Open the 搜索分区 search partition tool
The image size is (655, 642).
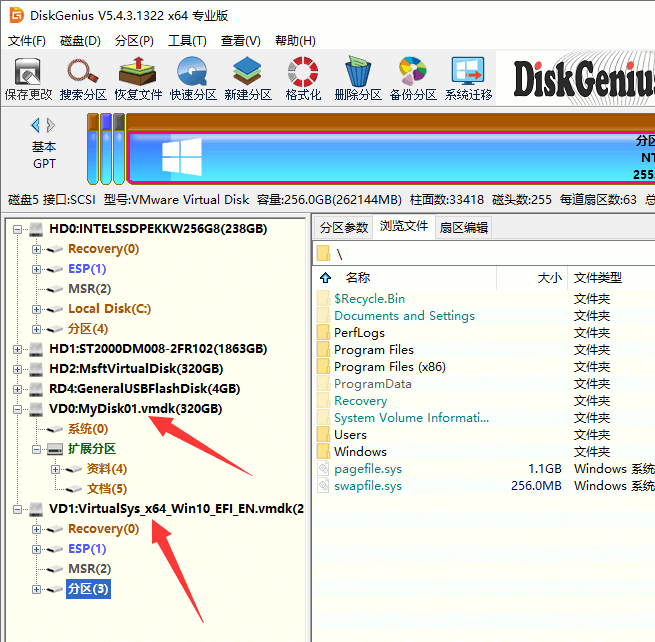(x=83, y=79)
